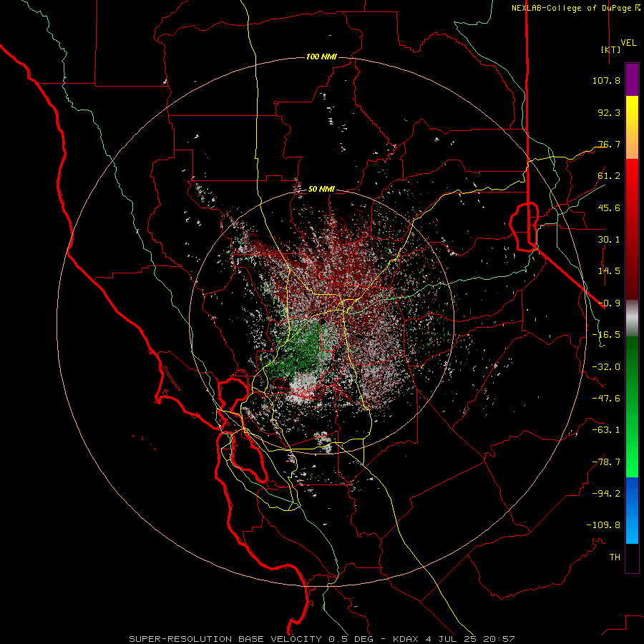Select the gray near-zero band in legend
This screenshot has height=644, width=644.
point(632,318)
